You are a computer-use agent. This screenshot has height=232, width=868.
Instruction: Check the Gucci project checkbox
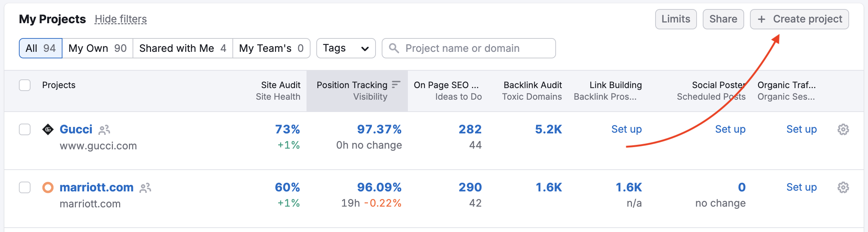25,129
